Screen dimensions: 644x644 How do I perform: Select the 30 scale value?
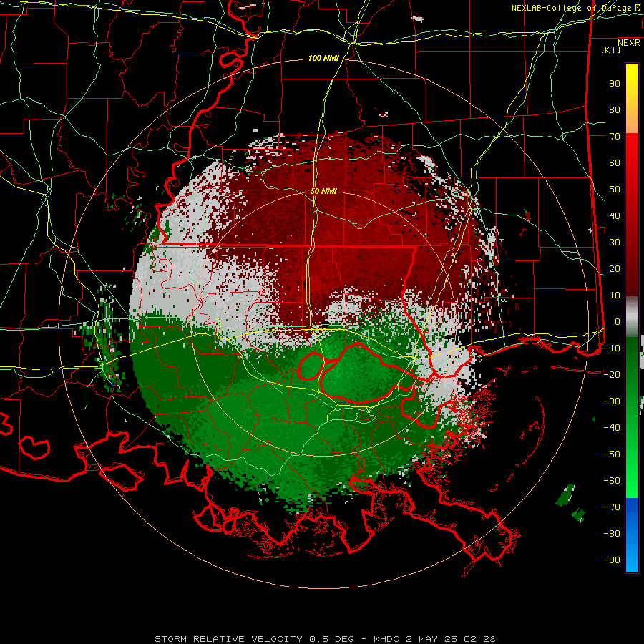tap(615, 243)
